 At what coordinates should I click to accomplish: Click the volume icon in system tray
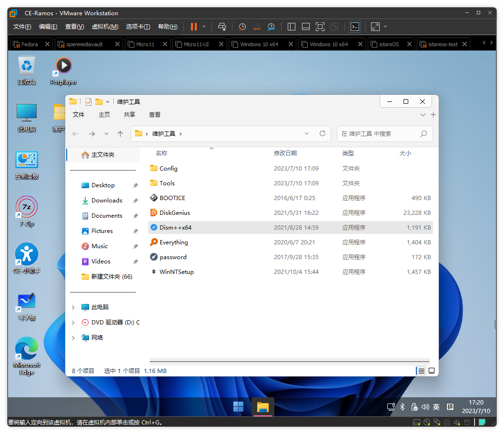click(x=425, y=407)
